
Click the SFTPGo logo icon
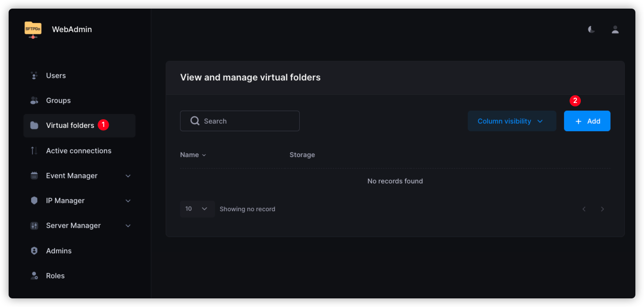tap(33, 30)
